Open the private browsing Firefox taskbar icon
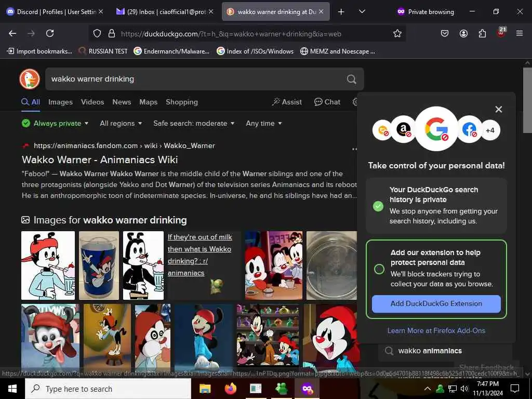 (x=307, y=389)
